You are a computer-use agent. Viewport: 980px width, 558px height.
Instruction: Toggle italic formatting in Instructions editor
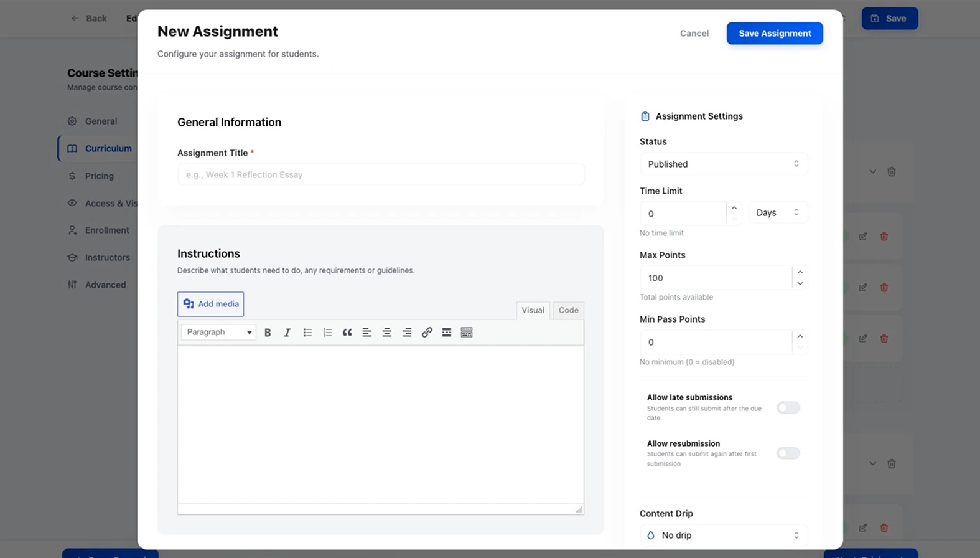(x=287, y=333)
